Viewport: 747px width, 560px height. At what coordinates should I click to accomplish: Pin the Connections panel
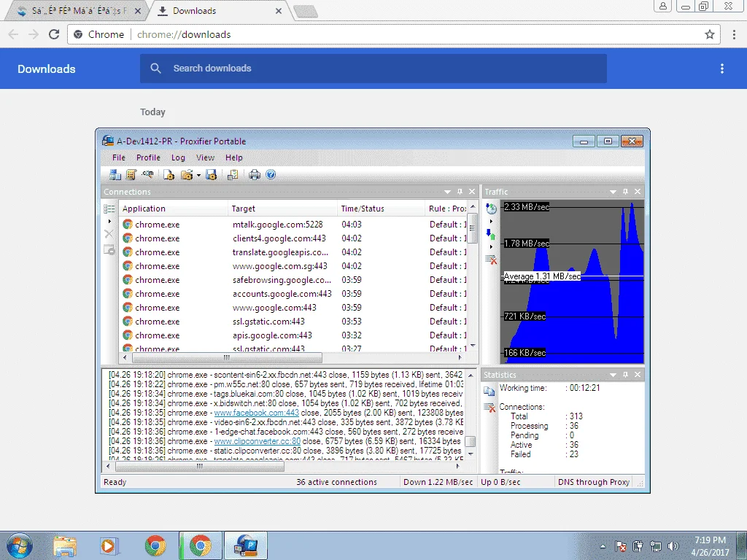[x=460, y=192]
